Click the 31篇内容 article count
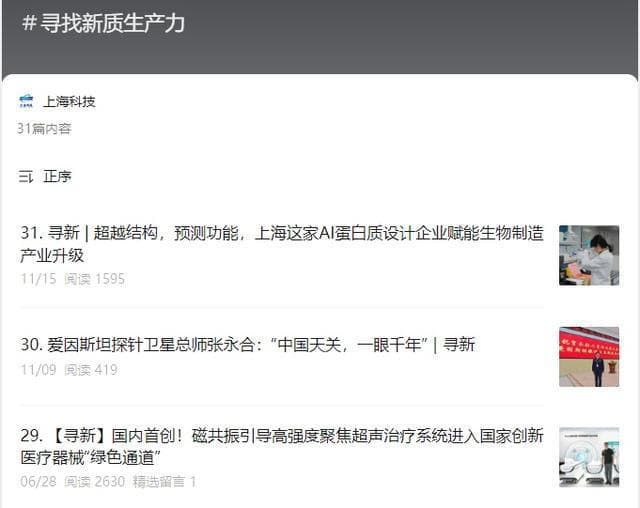Viewport: 640px width, 508px height. [x=44, y=128]
